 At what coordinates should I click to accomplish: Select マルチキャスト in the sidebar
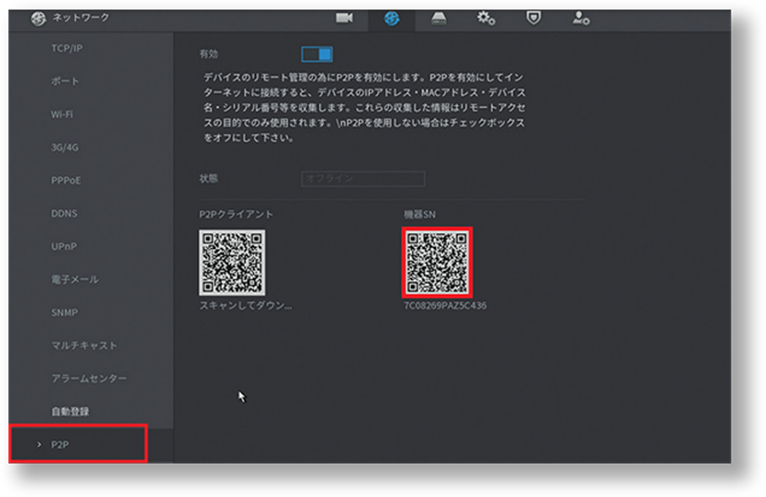point(84,346)
